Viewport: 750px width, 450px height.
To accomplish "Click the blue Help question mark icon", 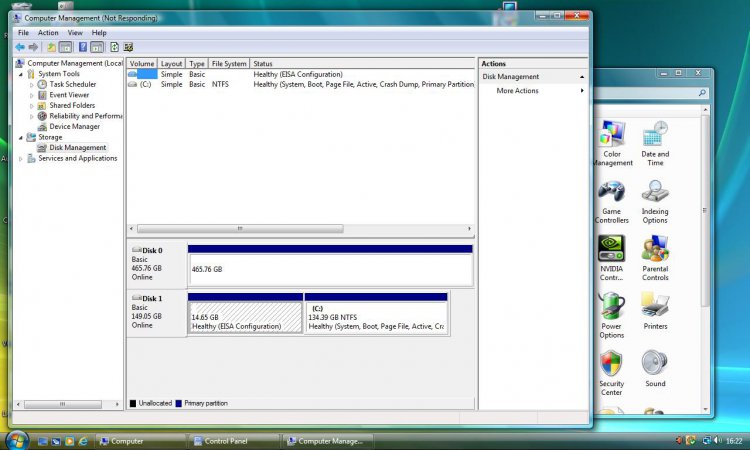I will 83,47.
